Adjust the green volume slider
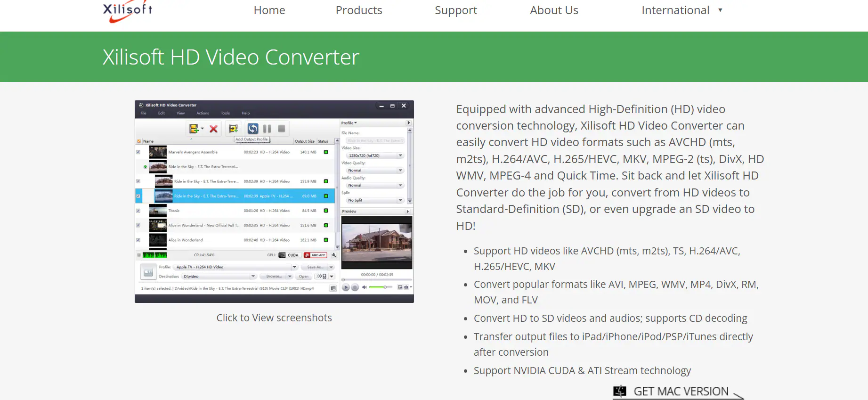 (x=381, y=287)
